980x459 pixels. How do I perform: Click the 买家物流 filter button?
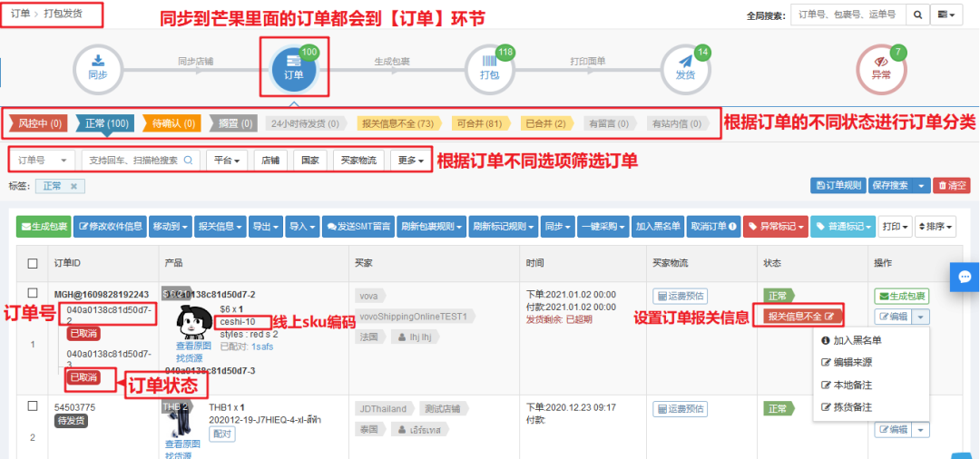click(358, 161)
